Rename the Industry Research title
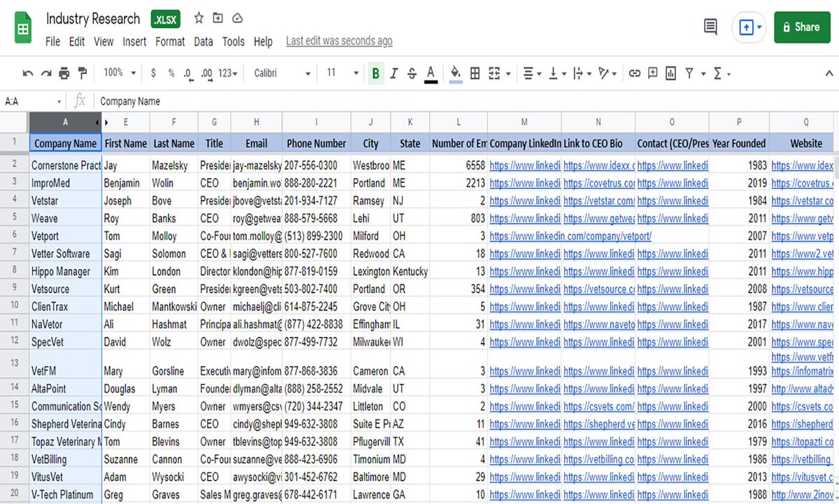This screenshot has height=504, width=839. (93, 19)
